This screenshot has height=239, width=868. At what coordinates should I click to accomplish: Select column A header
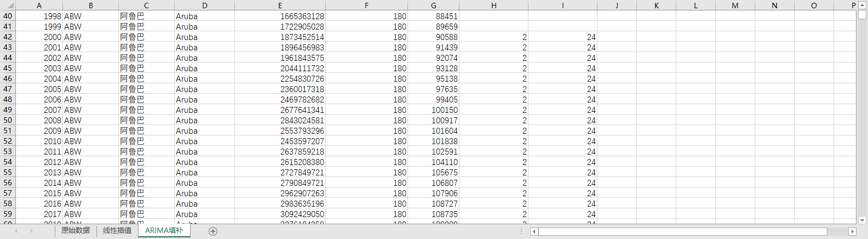[39, 5]
